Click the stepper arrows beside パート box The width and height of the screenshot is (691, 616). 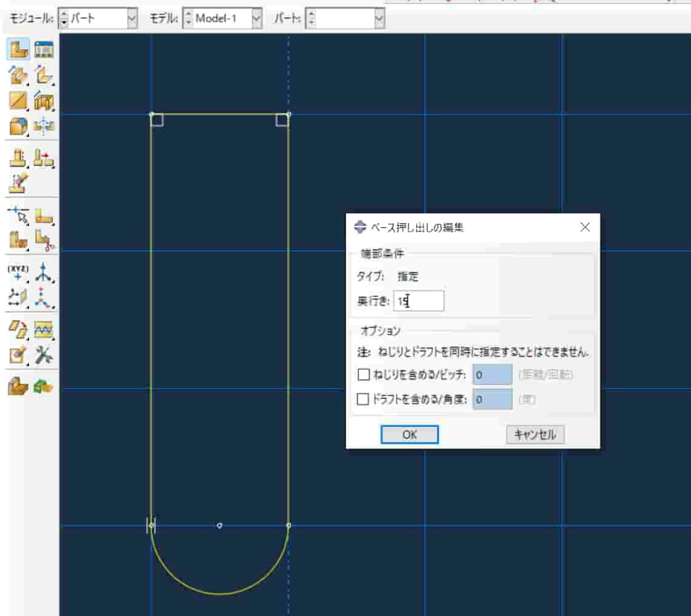312,19
